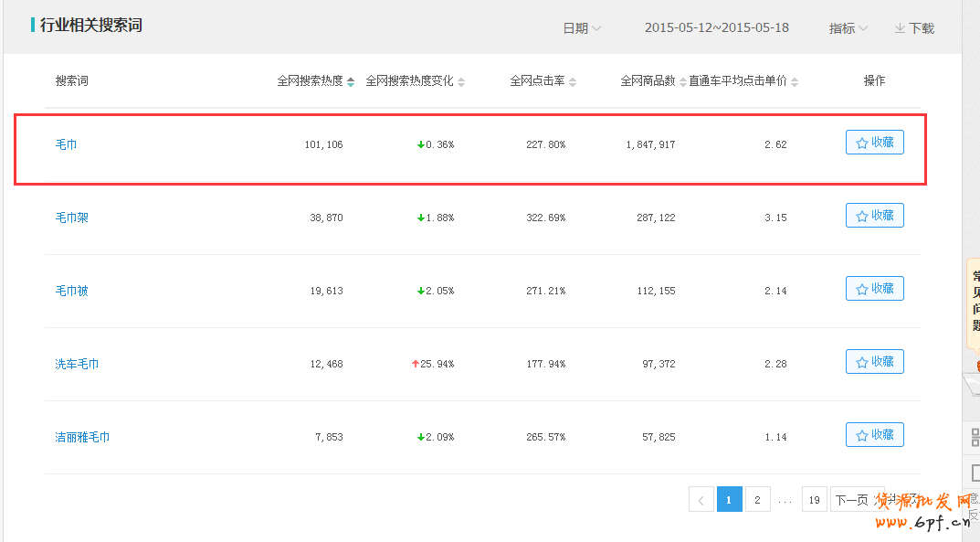The height and width of the screenshot is (542, 980).
Task: Click the 收藏 button in 毛巾被 row
Action: pyautogui.click(x=874, y=289)
